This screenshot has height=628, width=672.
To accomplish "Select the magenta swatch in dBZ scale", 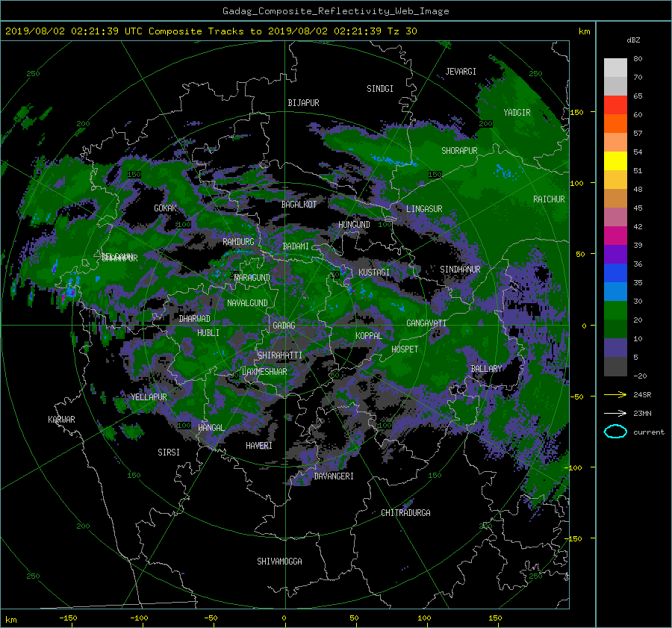I will point(615,236).
